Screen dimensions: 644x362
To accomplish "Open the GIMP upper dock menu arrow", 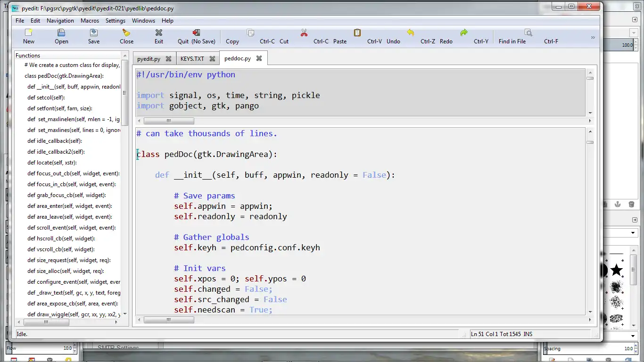I will point(635,19).
